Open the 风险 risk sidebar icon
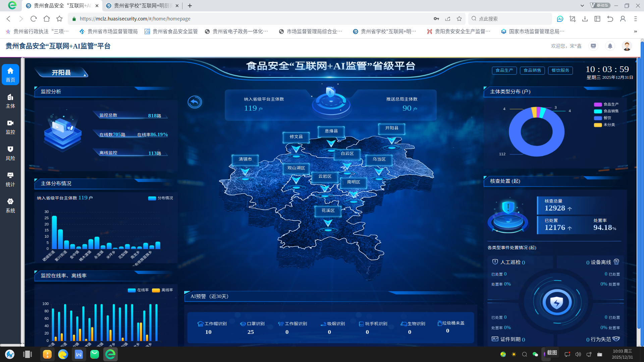The height and width of the screenshot is (362, 644). click(x=10, y=153)
